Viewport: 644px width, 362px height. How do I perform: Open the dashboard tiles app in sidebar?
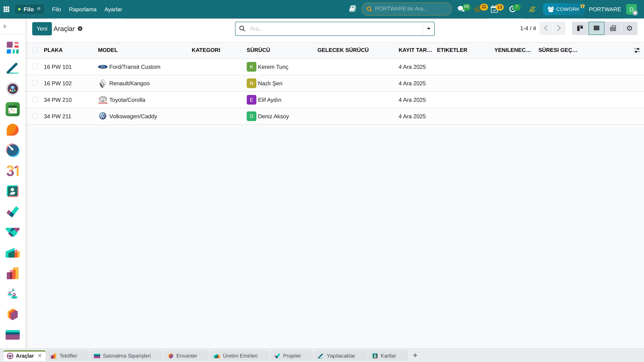(x=12, y=47)
